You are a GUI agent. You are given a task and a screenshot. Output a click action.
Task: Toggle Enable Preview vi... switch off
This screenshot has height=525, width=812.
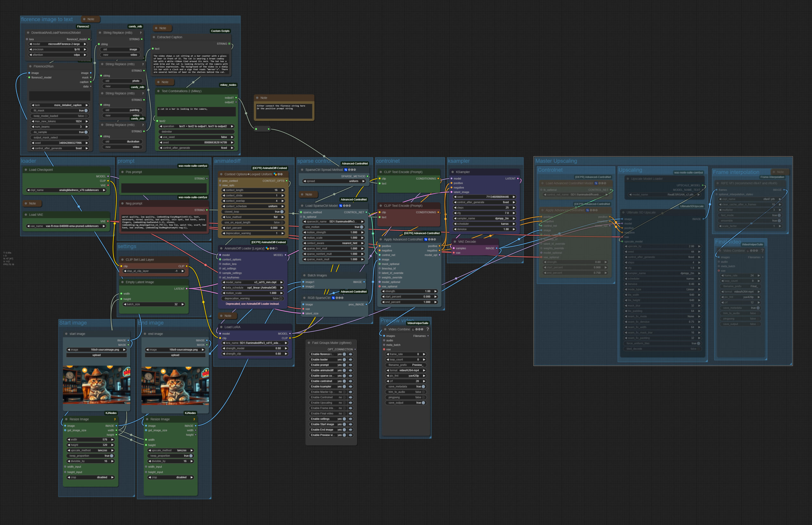coord(344,435)
